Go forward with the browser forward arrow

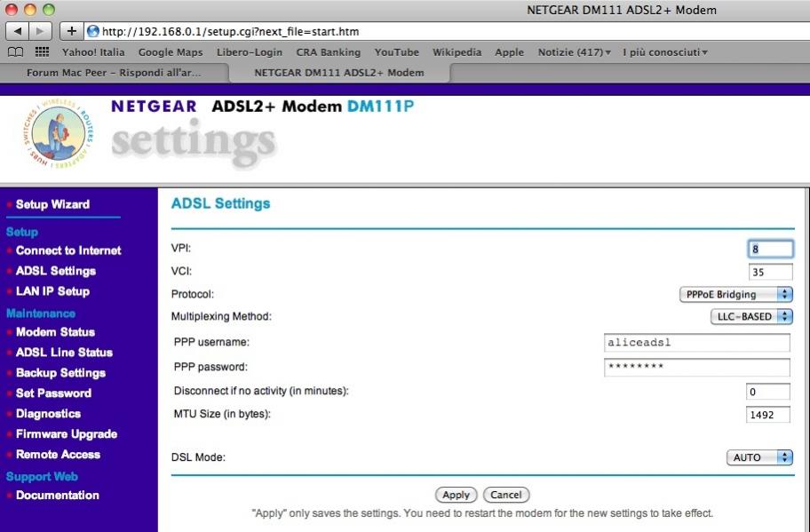(x=40, y=31)
